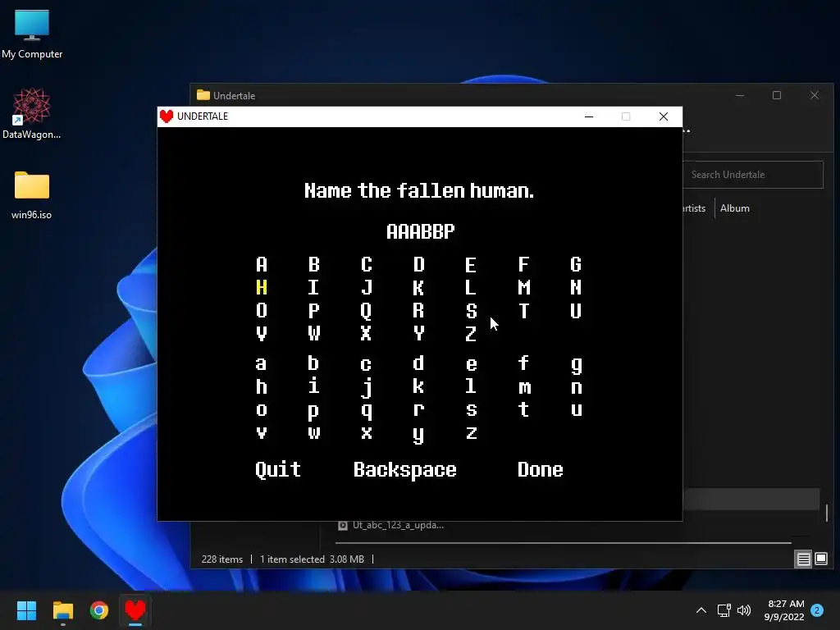Minimize the UNDERTALE game window
Image resolution: width=840 pixels, height=630 pixels.
589,116
